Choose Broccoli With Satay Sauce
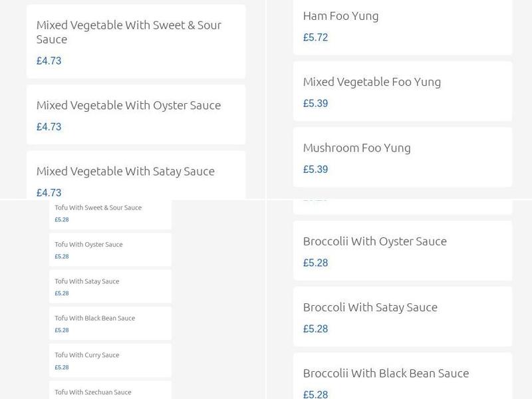Screen dimensions: 532x399 369,307
